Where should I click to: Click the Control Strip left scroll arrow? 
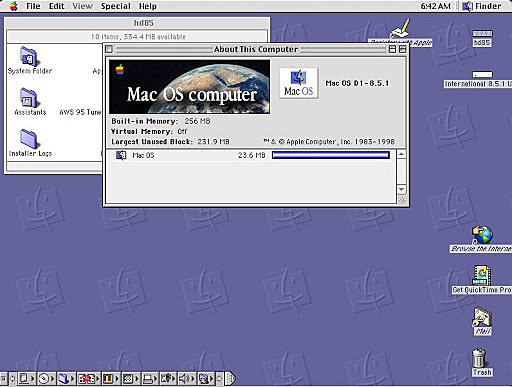pyautogui.click(x=12, y=378)
